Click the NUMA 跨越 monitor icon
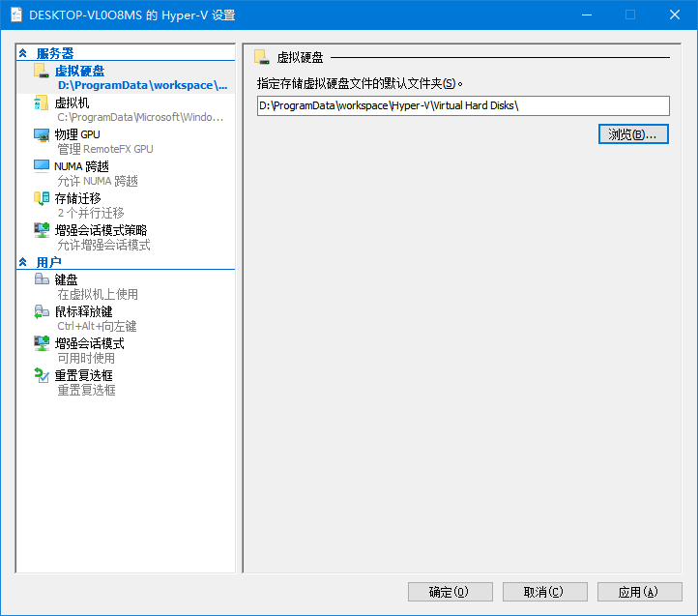 [42, 166]
